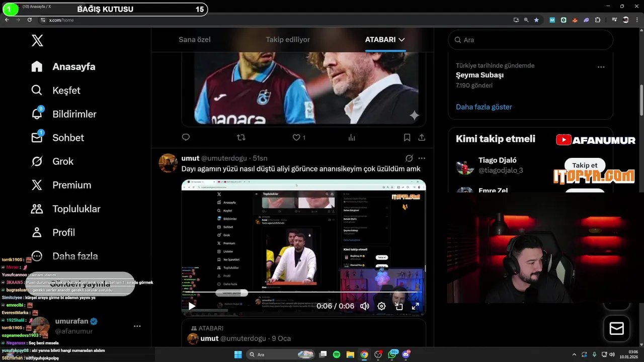Open Tiago Djaló profile link
Image resolution: width=644 pixels, height=362 pixels.
(497, 160)
